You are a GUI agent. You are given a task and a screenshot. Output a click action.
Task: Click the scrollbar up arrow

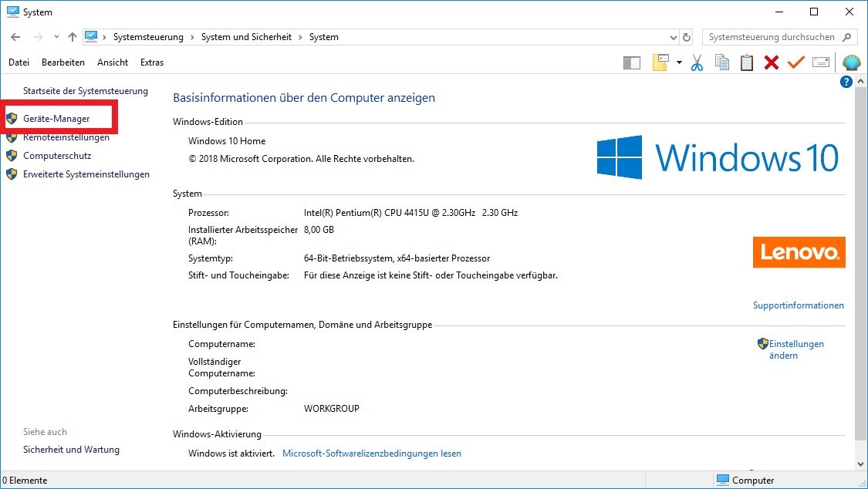pos(861,81)
